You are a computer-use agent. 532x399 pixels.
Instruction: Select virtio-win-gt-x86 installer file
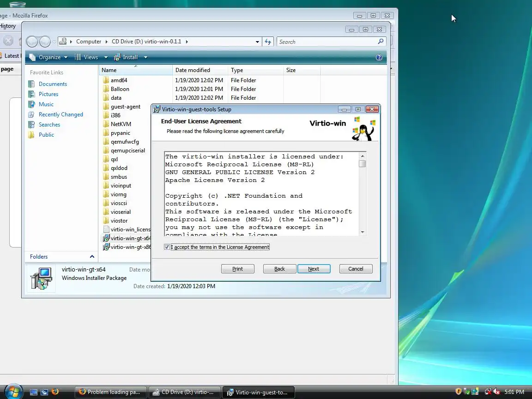(127, 247)
